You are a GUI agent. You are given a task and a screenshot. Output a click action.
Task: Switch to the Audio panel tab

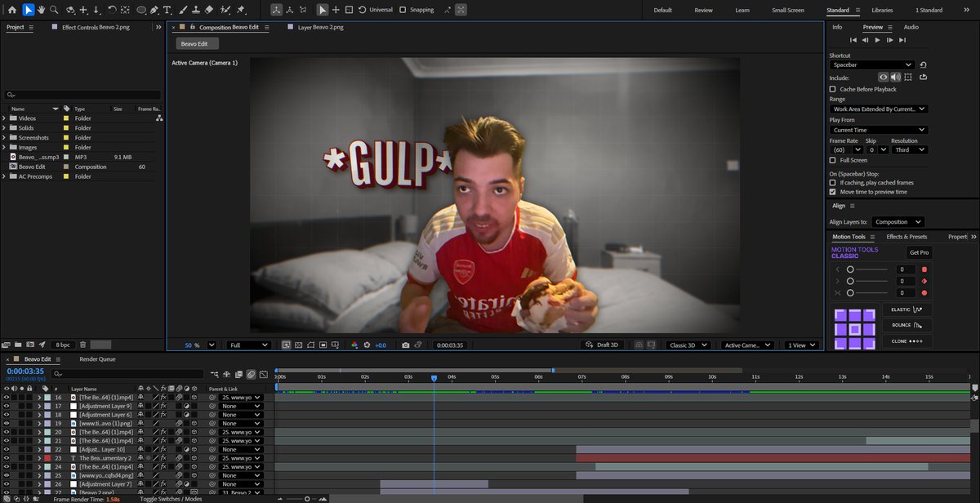pos(911,27)
